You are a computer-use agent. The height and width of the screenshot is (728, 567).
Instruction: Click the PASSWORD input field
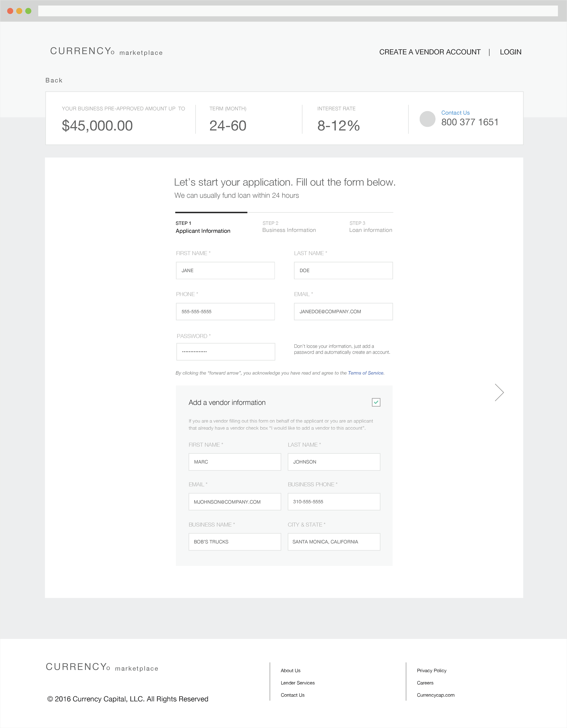pos(225,352)
